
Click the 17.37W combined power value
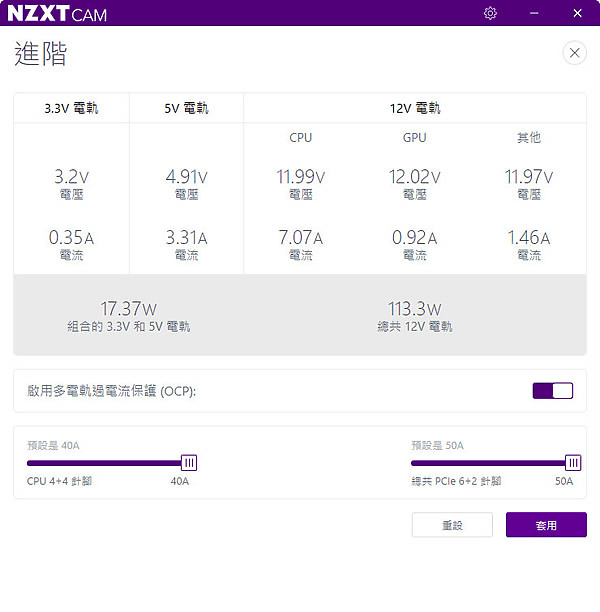(128, 309)
